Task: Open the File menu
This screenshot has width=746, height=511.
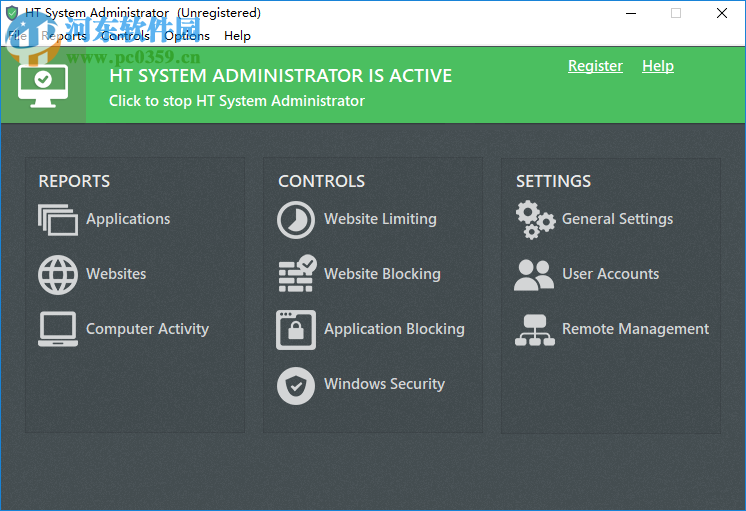Action: 17,36
